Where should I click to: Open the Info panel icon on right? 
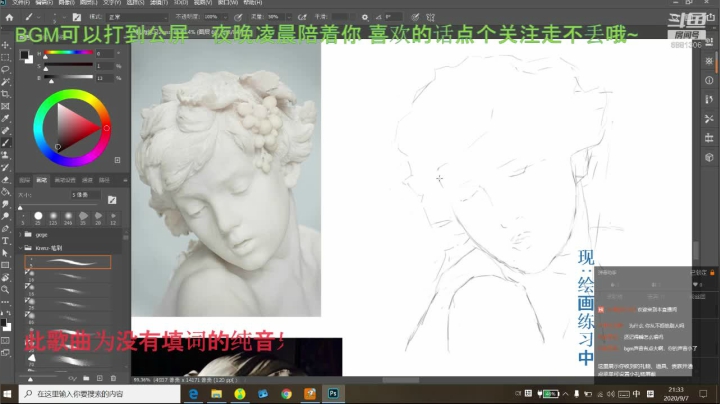click(709, 80)
